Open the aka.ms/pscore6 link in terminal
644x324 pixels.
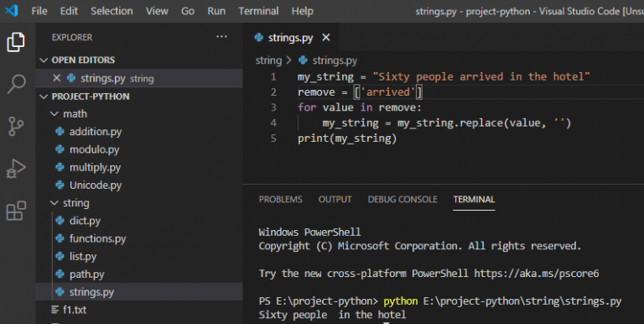pyautogui.click(x=537, y=274)
